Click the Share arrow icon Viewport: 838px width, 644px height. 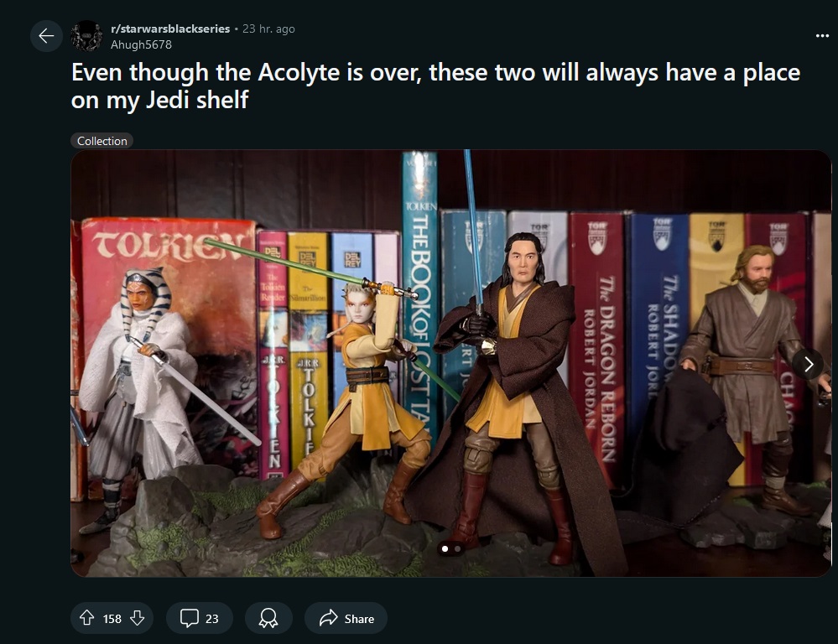[329, 618]
